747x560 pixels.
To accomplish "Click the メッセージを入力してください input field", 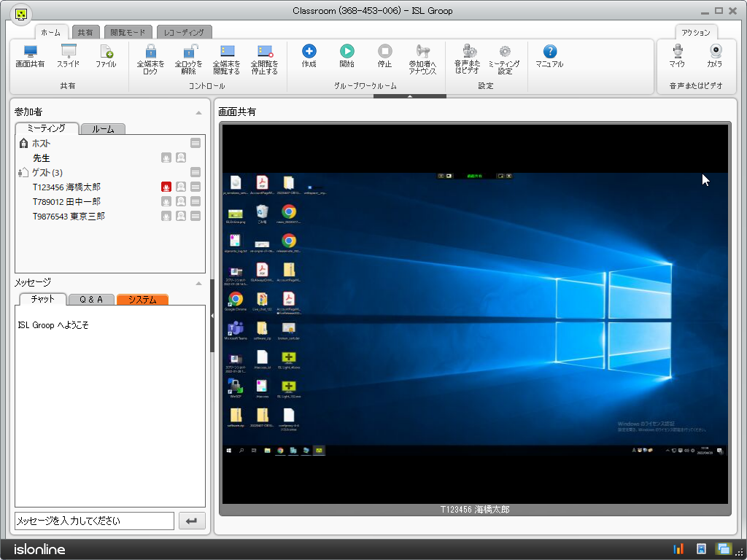I will point(94,521).
